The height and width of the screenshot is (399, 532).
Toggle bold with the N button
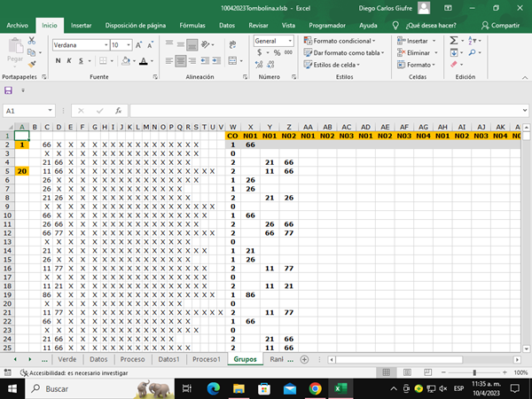tap(58, 60)
